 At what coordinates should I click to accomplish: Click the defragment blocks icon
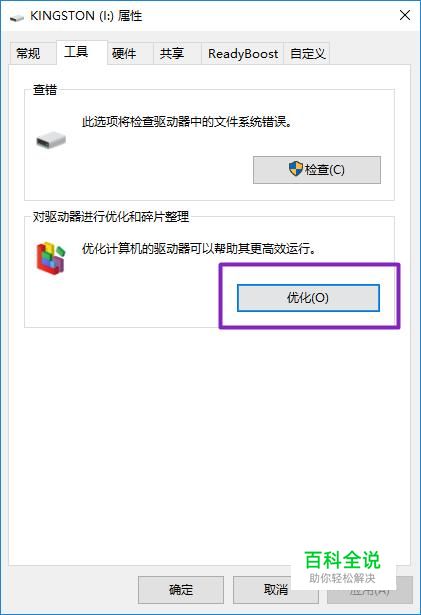click(51, 258)
